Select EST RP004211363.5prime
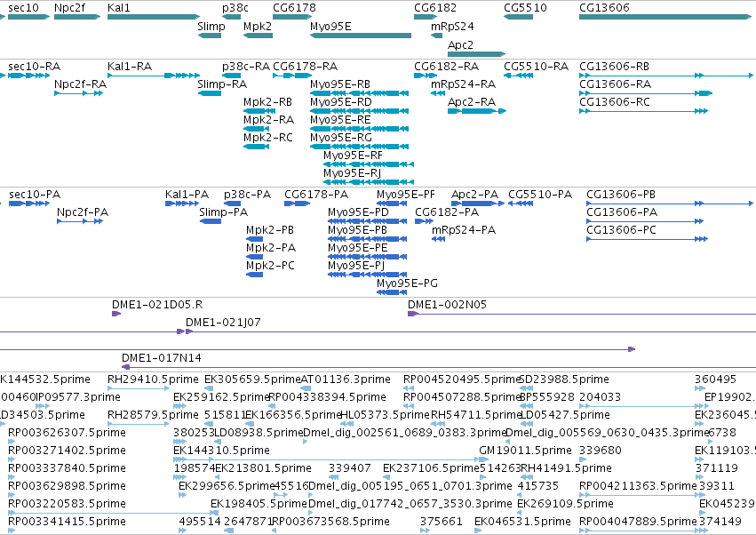 tap(638, 486)
